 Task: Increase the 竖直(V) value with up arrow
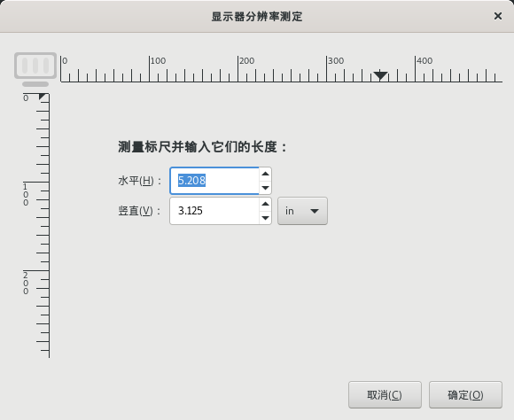266,204
